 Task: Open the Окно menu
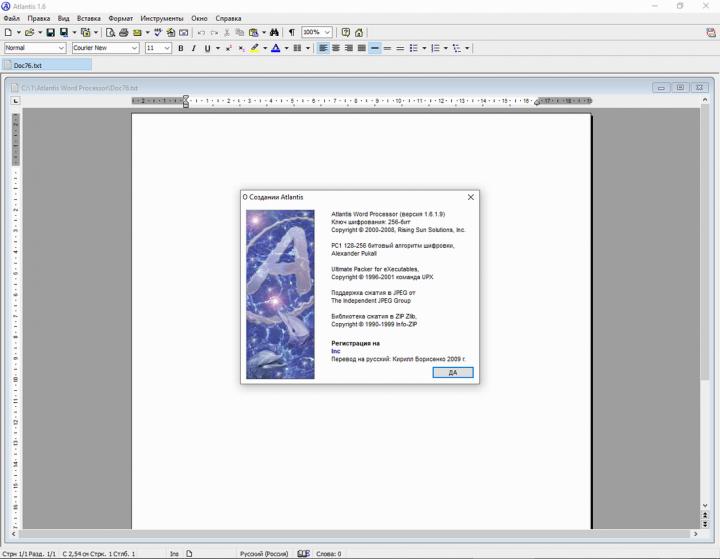pos(199,18)
